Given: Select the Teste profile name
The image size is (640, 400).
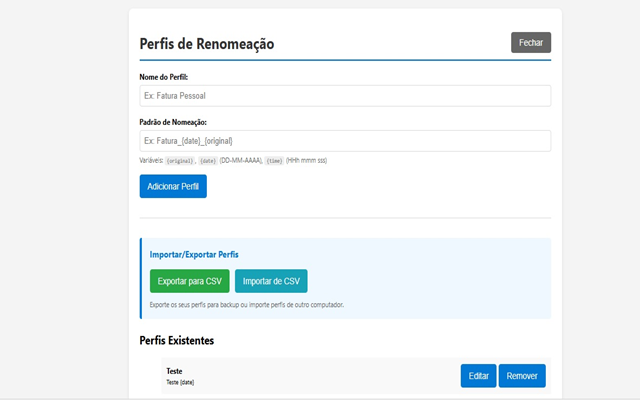Looking at the screenshot, I should [x=174, y=371].
